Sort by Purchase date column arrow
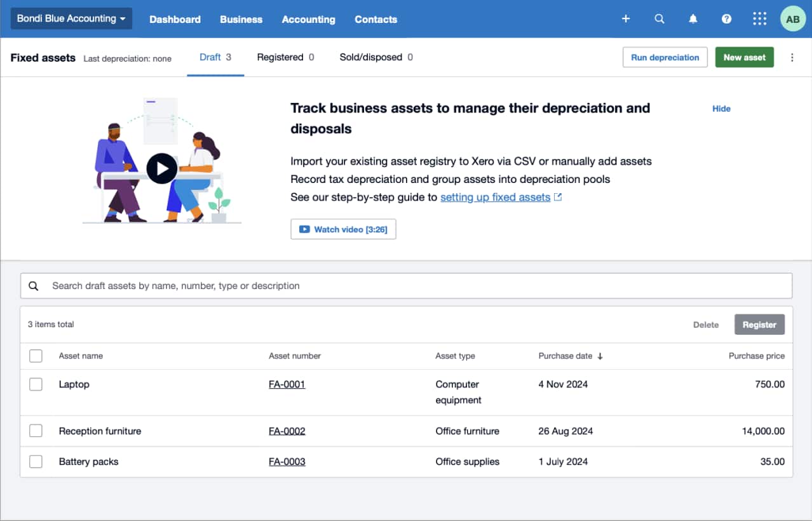 click(600, 356)
